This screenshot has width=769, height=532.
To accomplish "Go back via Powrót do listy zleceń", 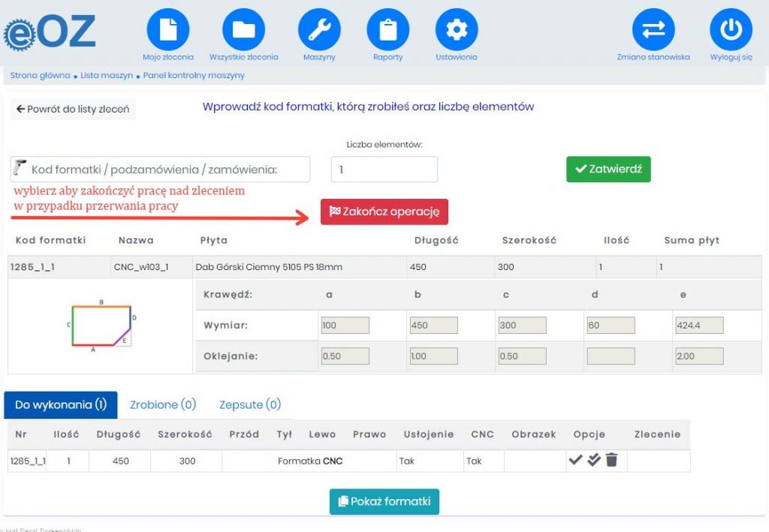I will pyautogui.click(x=73, y=109).
